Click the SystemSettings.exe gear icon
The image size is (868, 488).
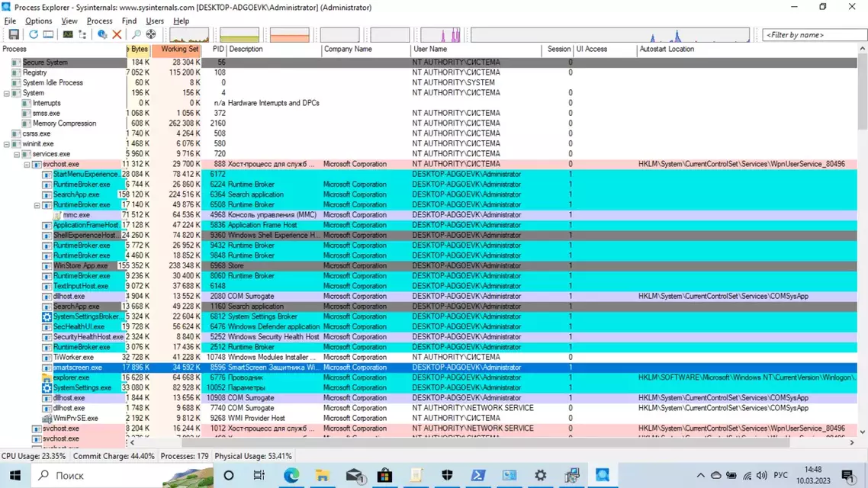coord(47,388)
